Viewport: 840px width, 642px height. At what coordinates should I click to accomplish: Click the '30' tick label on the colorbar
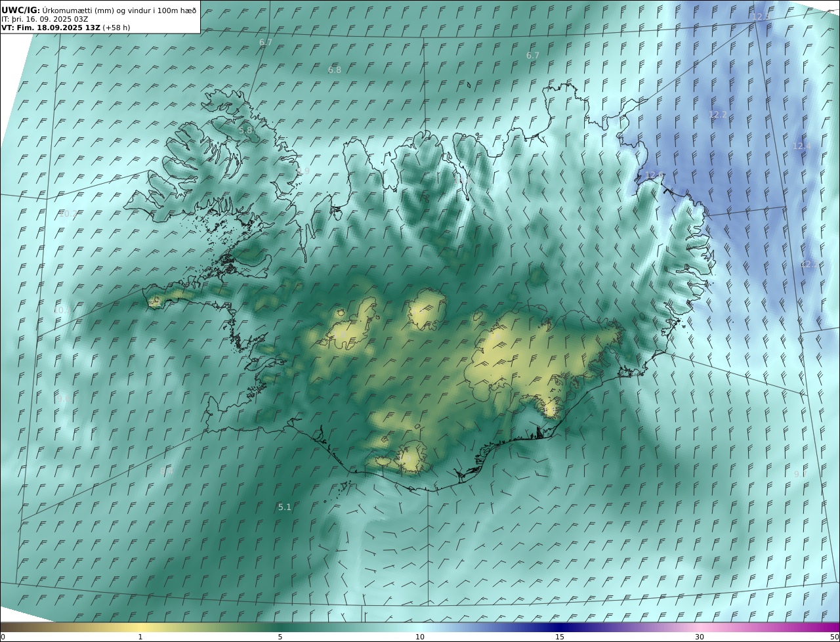[700, 637]
